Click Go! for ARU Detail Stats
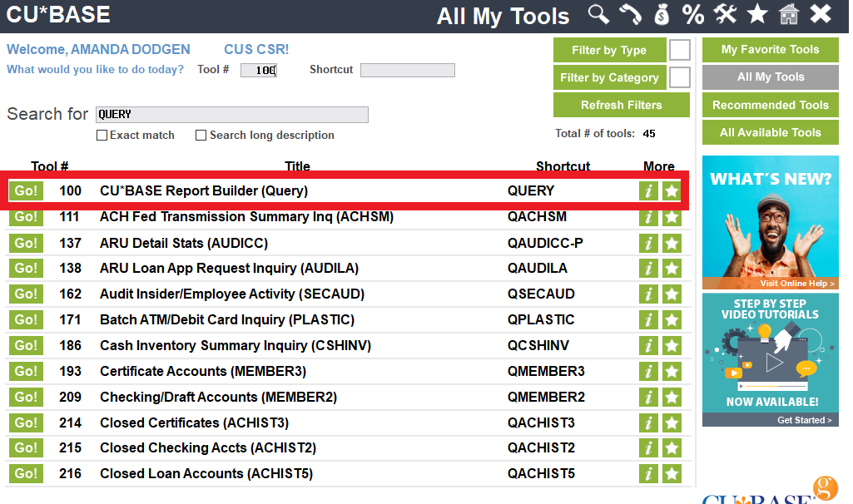Image resolution: width=853 pixels, height=504 pixels. (26, 243)
